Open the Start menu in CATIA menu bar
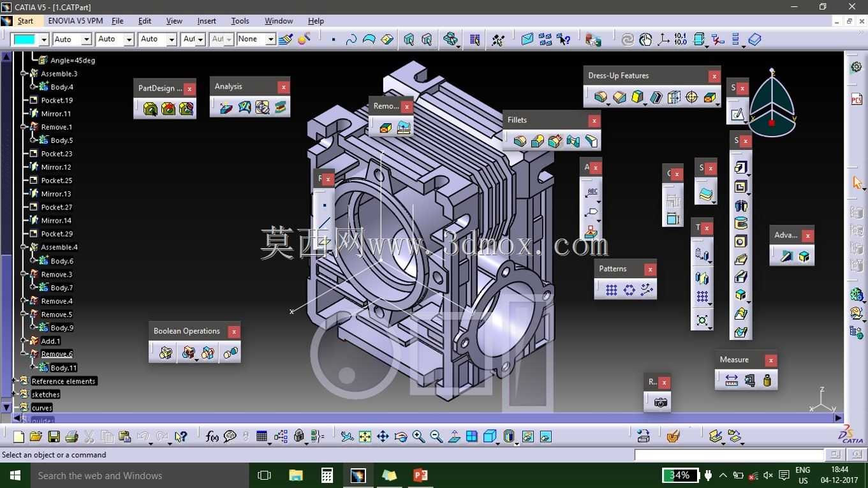The height and width of the screenshot is (488, 868). 26,21
